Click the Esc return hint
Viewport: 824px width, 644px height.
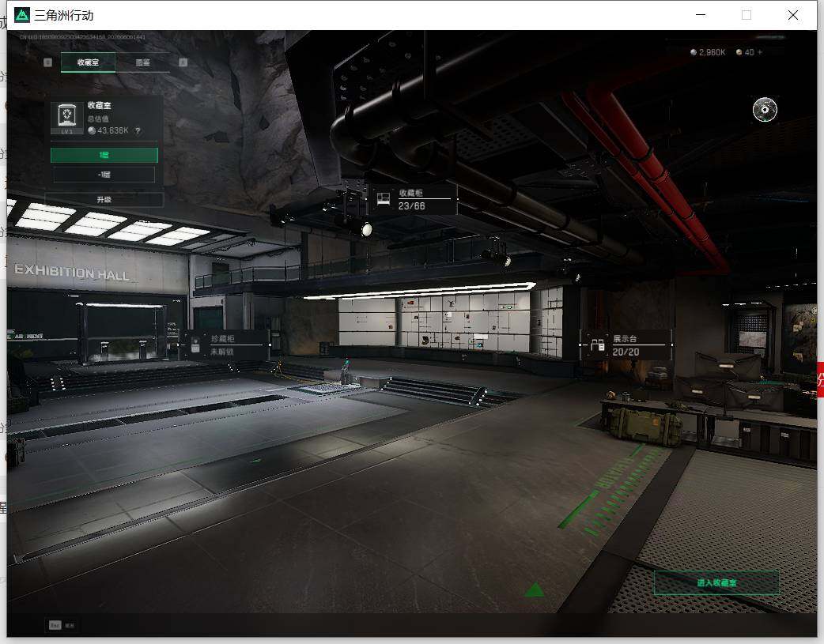click(x=62, y=625)
